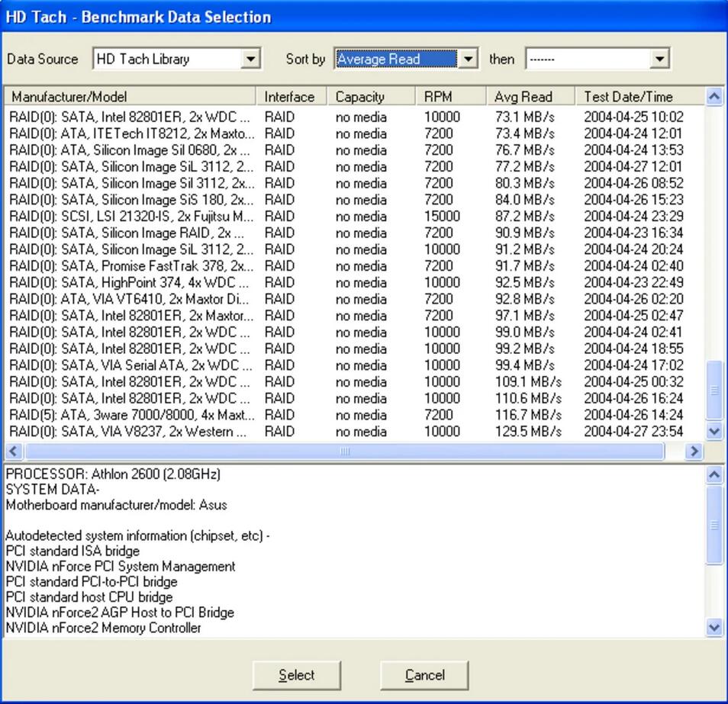Open the Data Source dropdown

click(250, 59)
